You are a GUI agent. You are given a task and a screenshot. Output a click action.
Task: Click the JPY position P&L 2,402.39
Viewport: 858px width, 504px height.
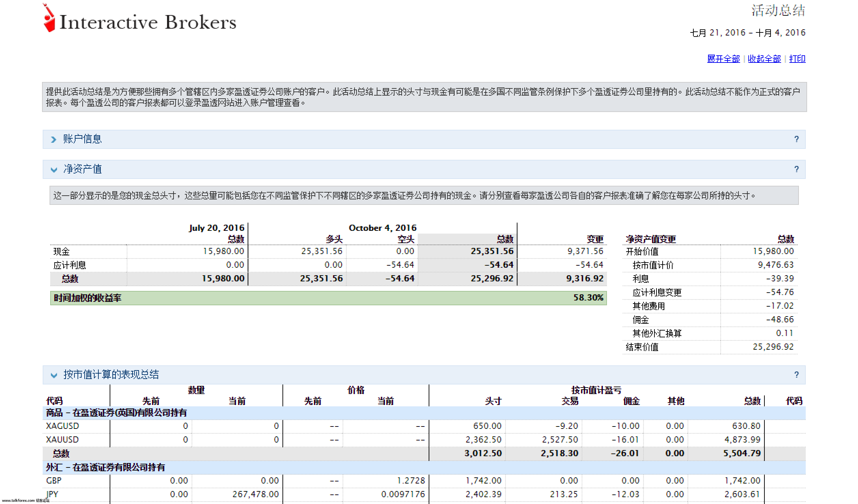click(x=483, y=494)
